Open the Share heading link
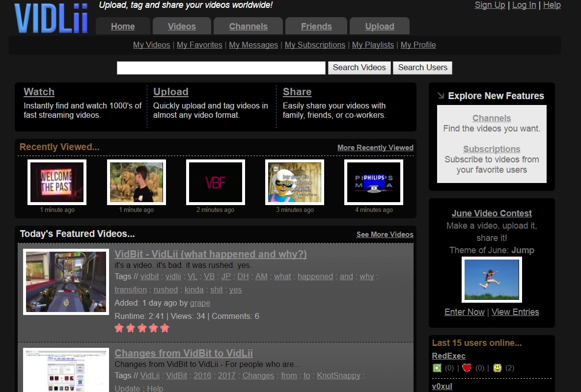The width and height of the screenshot is (581, 392). point(297,92)
